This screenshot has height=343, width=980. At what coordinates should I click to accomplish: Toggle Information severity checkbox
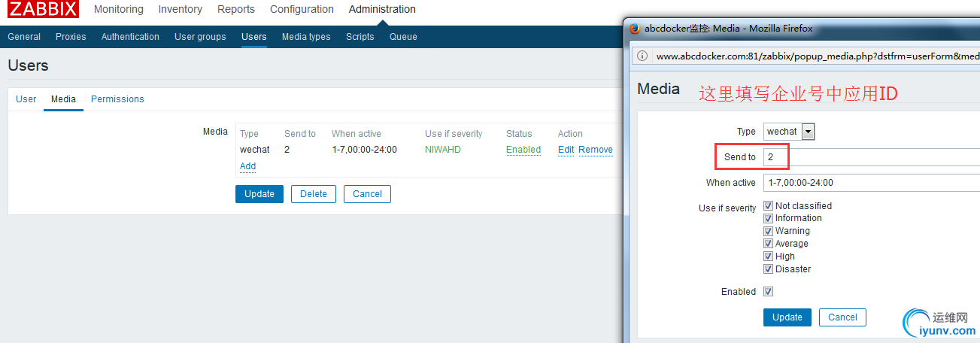pos(769,218)
